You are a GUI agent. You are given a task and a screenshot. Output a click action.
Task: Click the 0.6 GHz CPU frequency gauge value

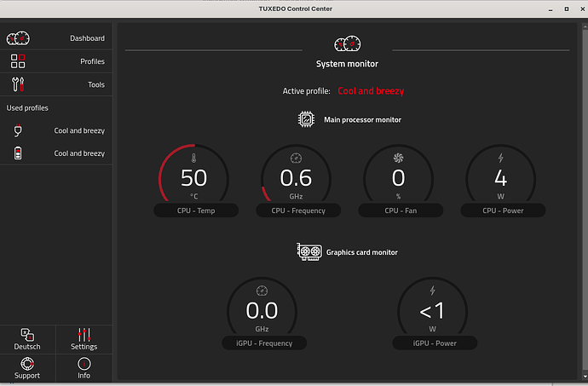point(296,178)
